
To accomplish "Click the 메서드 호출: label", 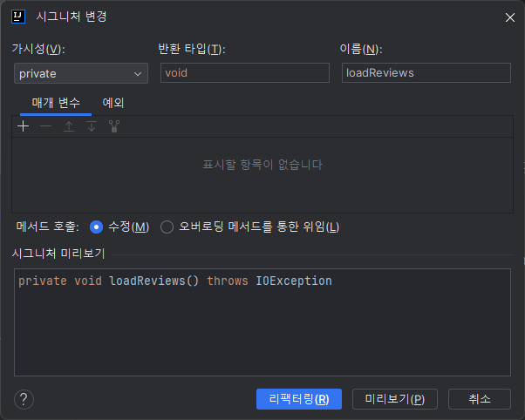I will (48, 227).
